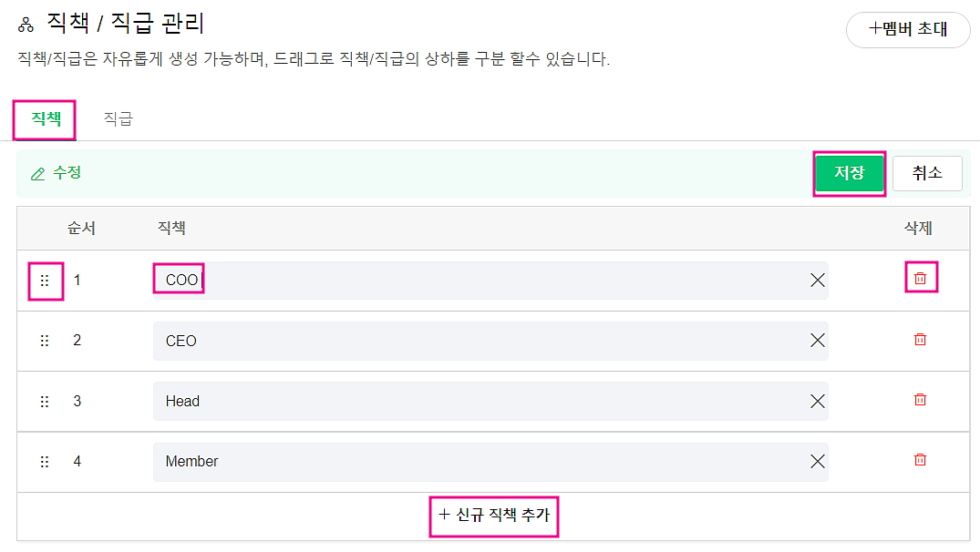Image resolution: width=980 pixels, height=552 pixels.
Task: Click the drag handle beside CEO
Action: click(x=45, y=341)
